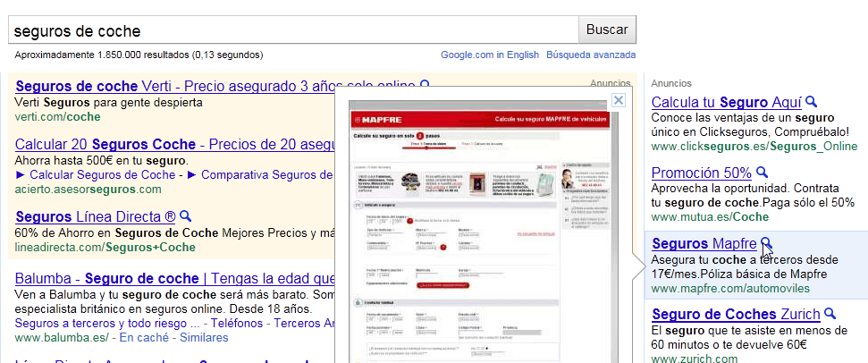The width and height of the screenshot is (868, 363).
Task: Click the www.mapfre.com/automoviles URL text
Action: [x=730, y=288]
